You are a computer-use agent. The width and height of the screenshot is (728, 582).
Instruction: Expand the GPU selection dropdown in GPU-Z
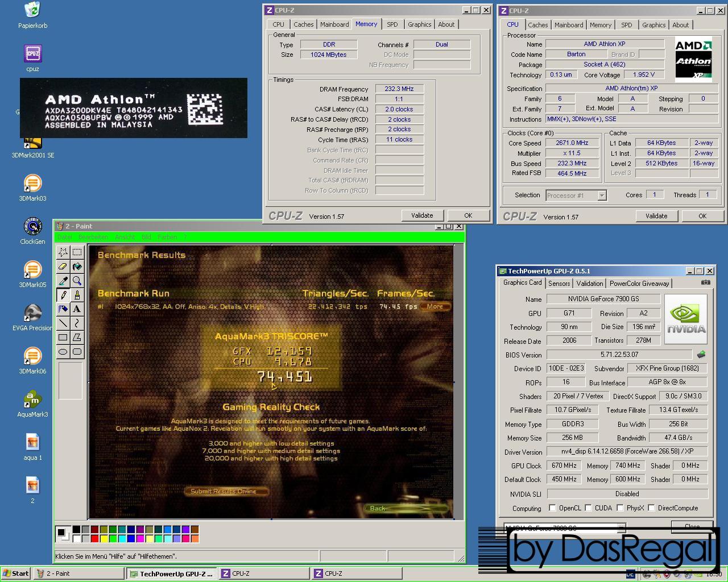[621, 527]
